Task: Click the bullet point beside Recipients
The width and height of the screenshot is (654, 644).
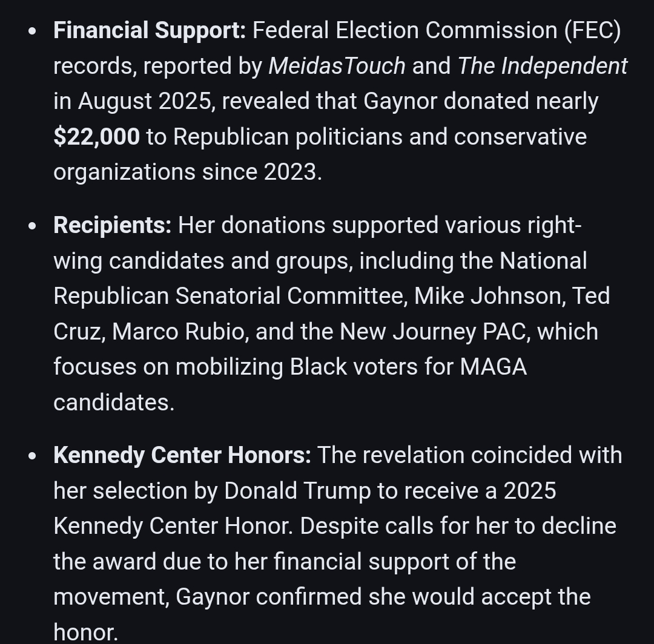Action: pyautogui.click(x=32, y=226)
